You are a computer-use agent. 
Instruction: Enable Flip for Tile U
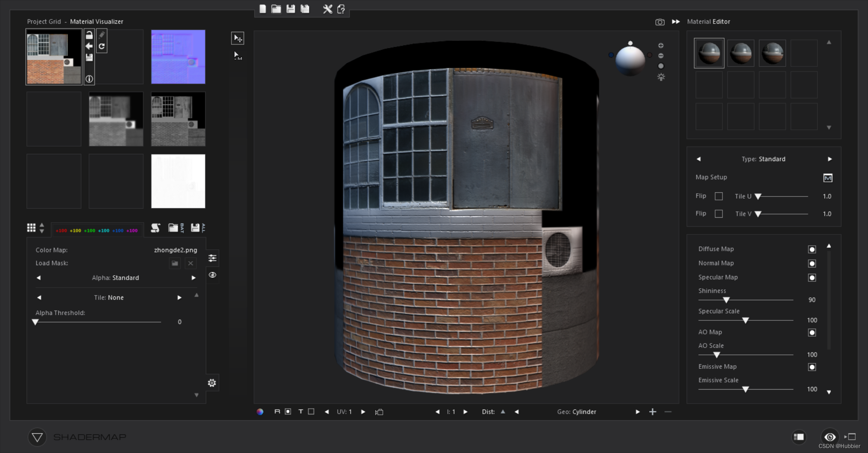pyautogui.click(x=719, y=196)
